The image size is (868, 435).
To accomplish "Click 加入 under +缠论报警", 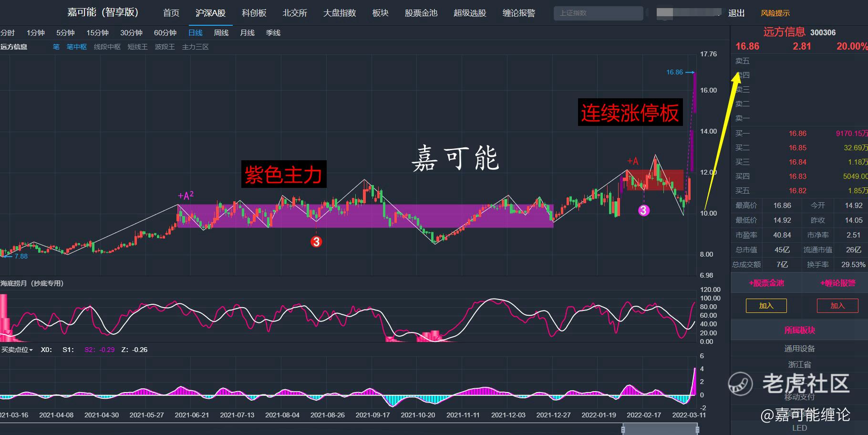I will coord(837,306).
